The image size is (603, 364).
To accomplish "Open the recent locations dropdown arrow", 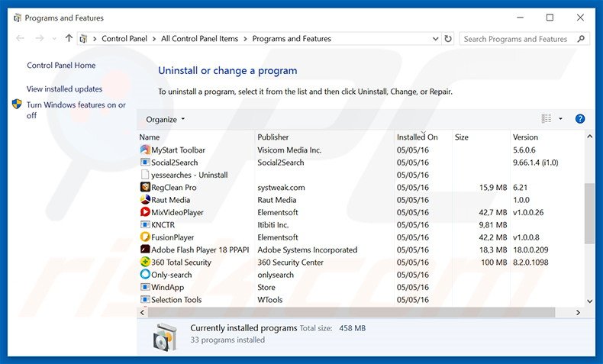I will click(54, 39).
